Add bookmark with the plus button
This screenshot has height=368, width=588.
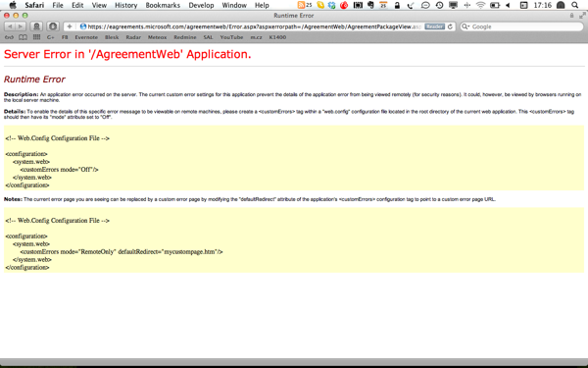(x=70, y=26)
